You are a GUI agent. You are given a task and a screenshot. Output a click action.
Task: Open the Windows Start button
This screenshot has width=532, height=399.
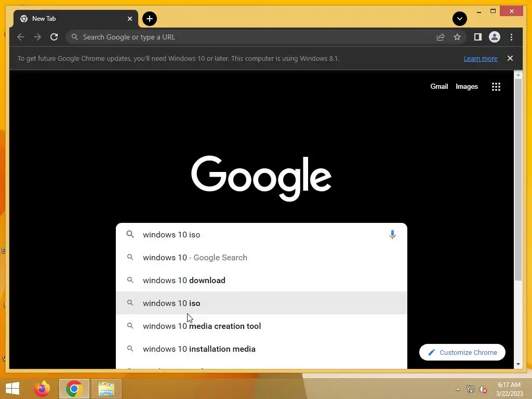pyautogui.click(x=12, y=389)
